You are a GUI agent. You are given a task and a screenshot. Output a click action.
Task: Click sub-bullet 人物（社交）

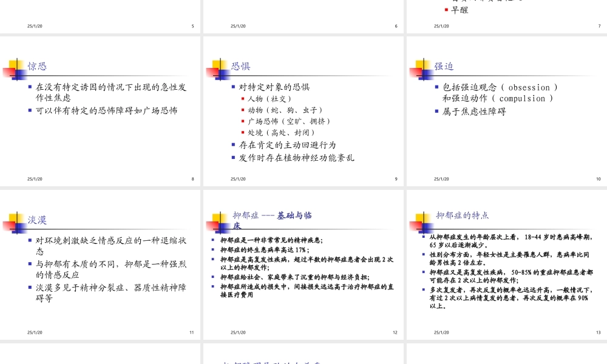pyautogui.click(x=270, y=99)
